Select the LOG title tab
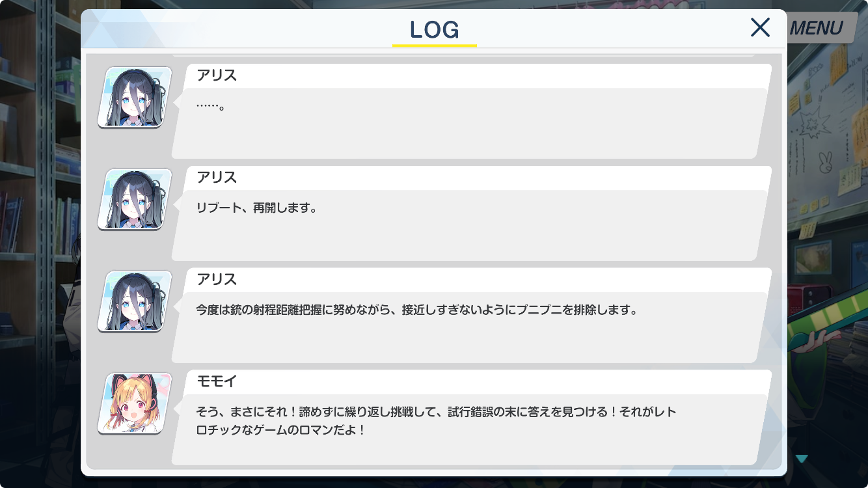The width and height of the screenshot is (868, 488). click(x=435, y=29)
